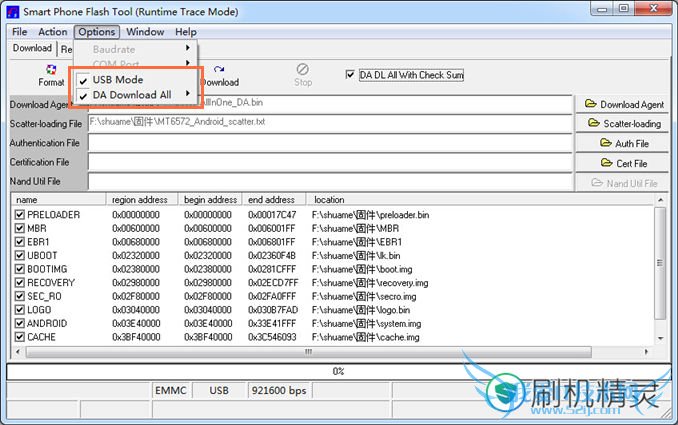Click the 921600 bps status entry
Image resolution: width=678 pixels, height=425 pixels.
(x=279, y=390)
